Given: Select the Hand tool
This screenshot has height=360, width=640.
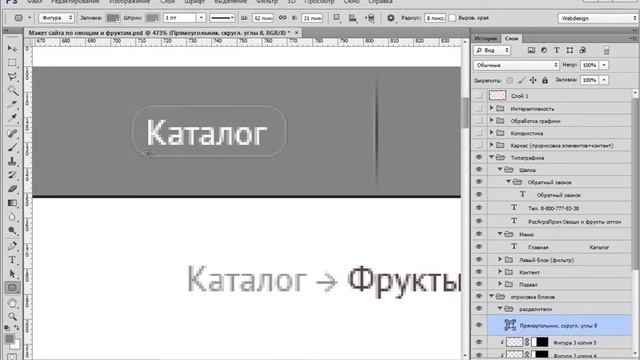Looking at the screenshot, I should pyautogui.click(x=12, y=303).
